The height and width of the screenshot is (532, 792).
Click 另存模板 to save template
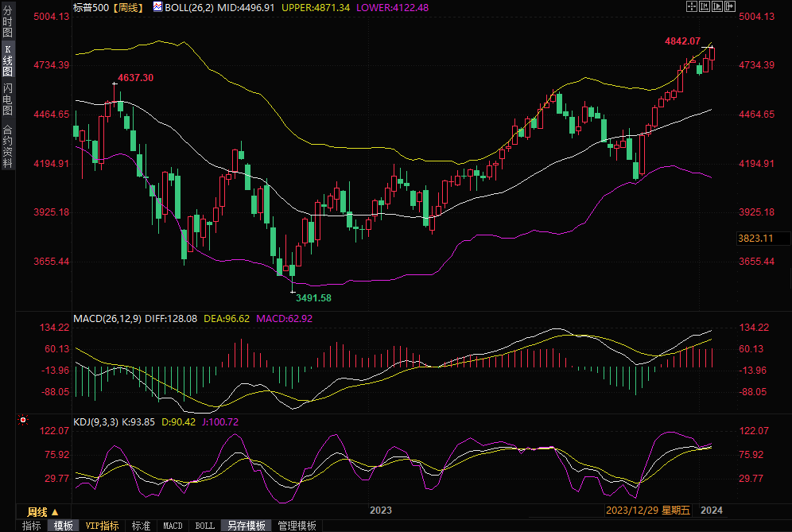tap(247, 526)
